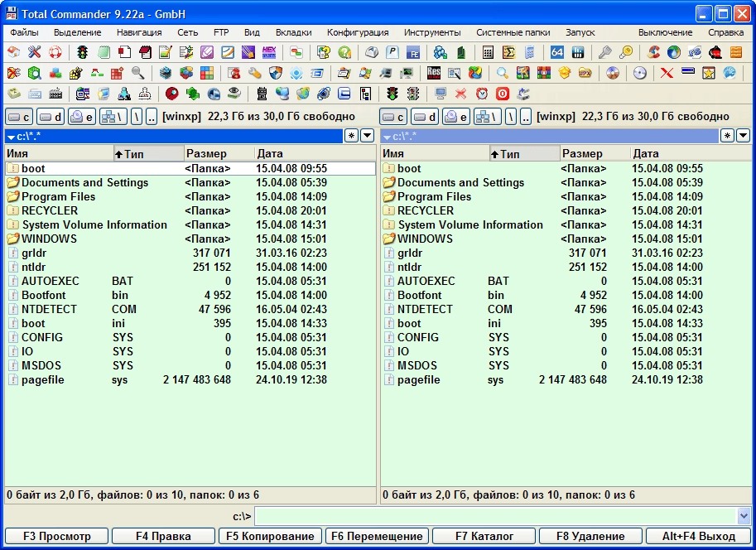The width and height of the screenshot is (756, 550).
Task: Click the colorful four-square grid icon
Action: [207, 73]
